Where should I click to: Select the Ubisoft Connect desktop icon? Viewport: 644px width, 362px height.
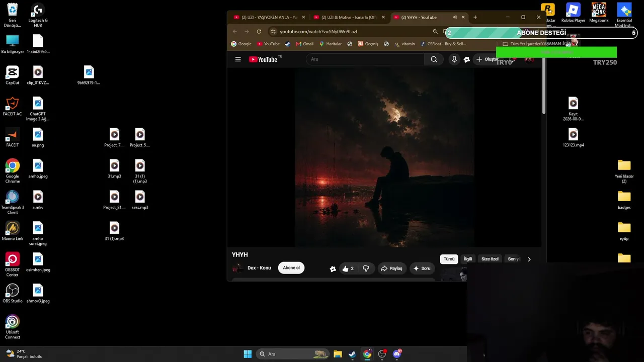click(13, 327)
